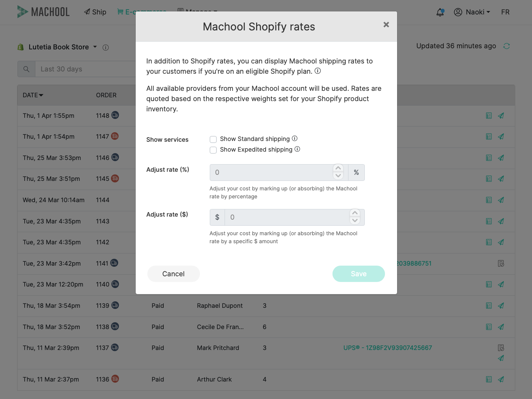
Task: Click Updated 36 minutes ago text
Action: pyautogui.click(x=456, y=46)
